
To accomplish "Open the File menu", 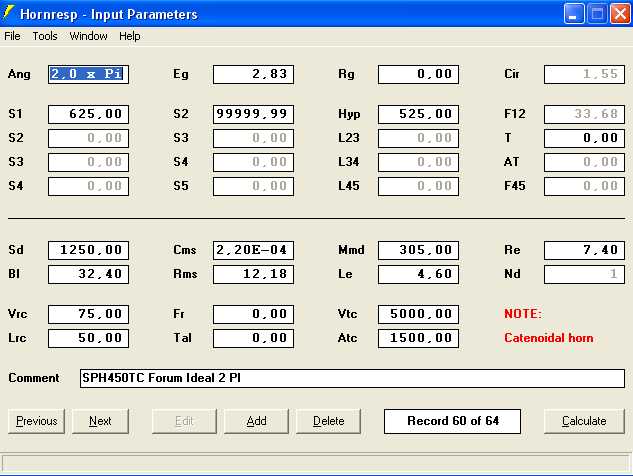I will click(x=12, y=36).
